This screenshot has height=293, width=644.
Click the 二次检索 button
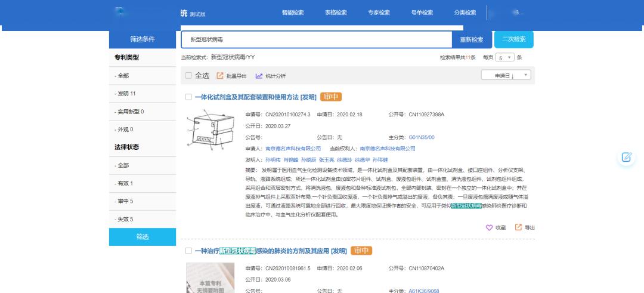[514, 39]
